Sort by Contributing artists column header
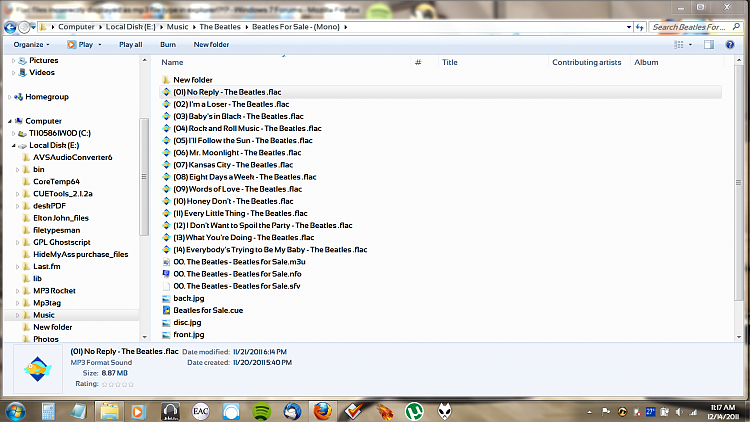750x422 pixels. pos(586,62)
